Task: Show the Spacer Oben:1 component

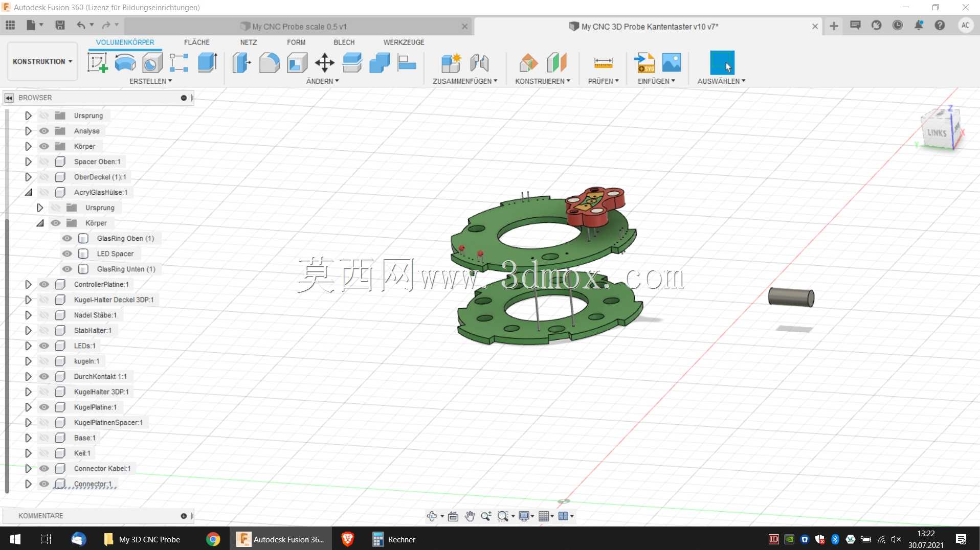Action: pos(44,162)
